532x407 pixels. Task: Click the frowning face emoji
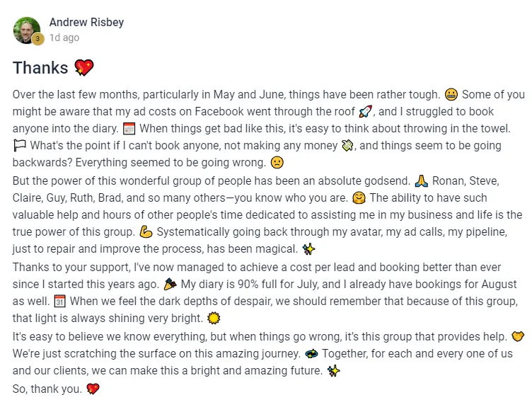click(x=277, y=163)
